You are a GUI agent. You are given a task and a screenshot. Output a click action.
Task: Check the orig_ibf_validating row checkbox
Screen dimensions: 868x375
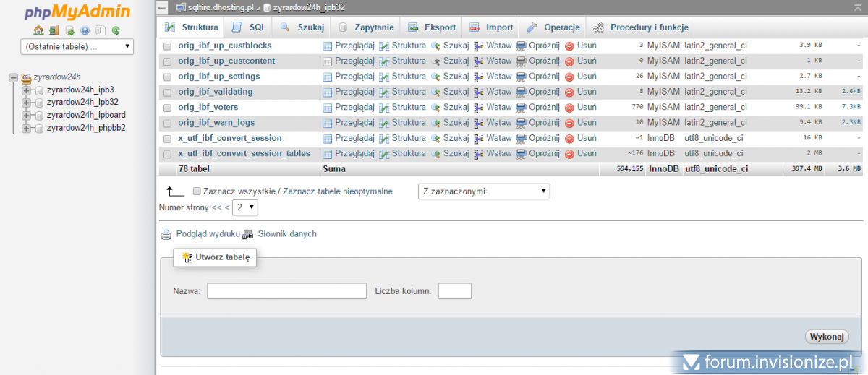[167, 92]
